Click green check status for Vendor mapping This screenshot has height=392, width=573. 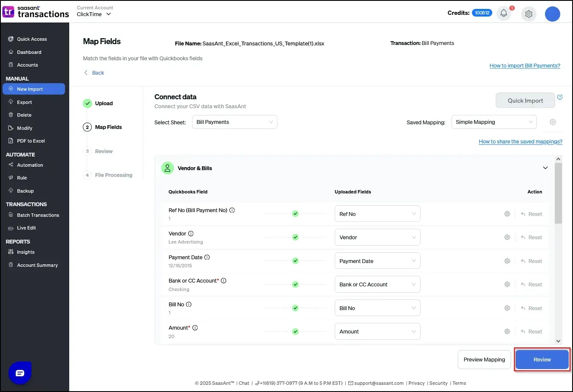pos(295,237)
